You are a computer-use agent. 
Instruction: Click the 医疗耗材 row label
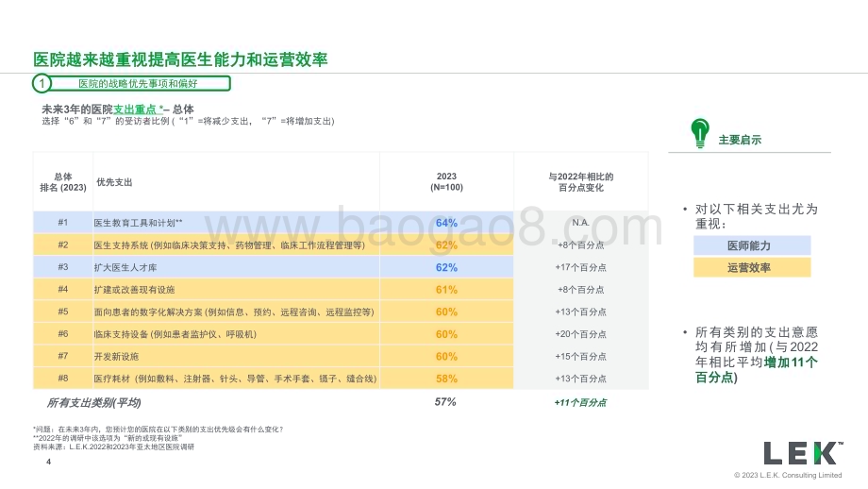click(x=235, y=379)
